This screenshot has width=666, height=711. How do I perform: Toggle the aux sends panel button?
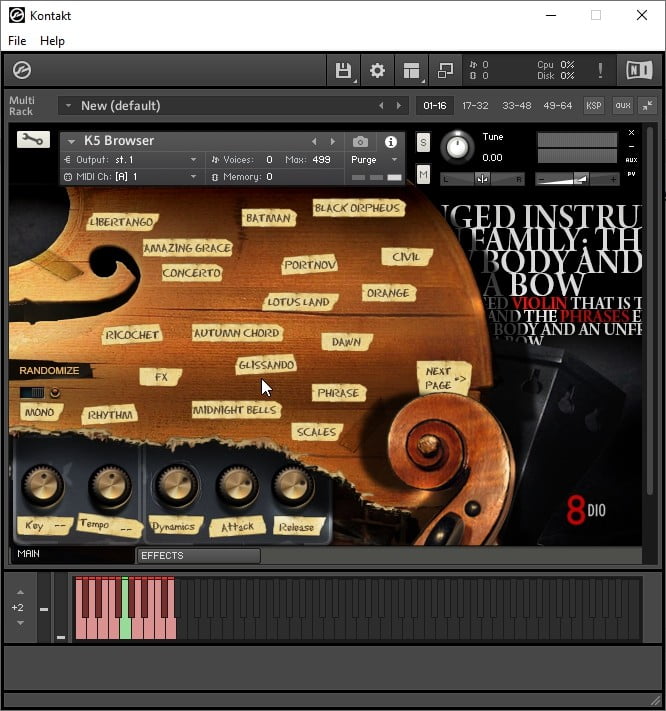tap(623, 106)
